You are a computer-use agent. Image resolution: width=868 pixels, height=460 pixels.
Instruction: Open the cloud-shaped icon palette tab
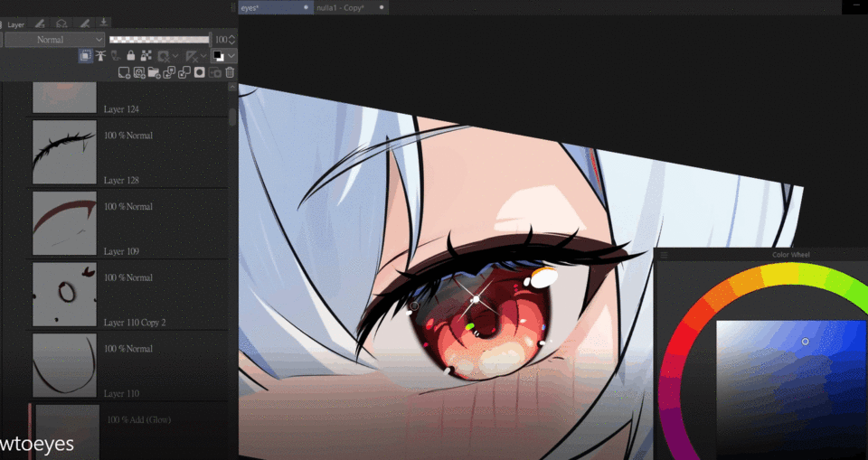point(62,23)
